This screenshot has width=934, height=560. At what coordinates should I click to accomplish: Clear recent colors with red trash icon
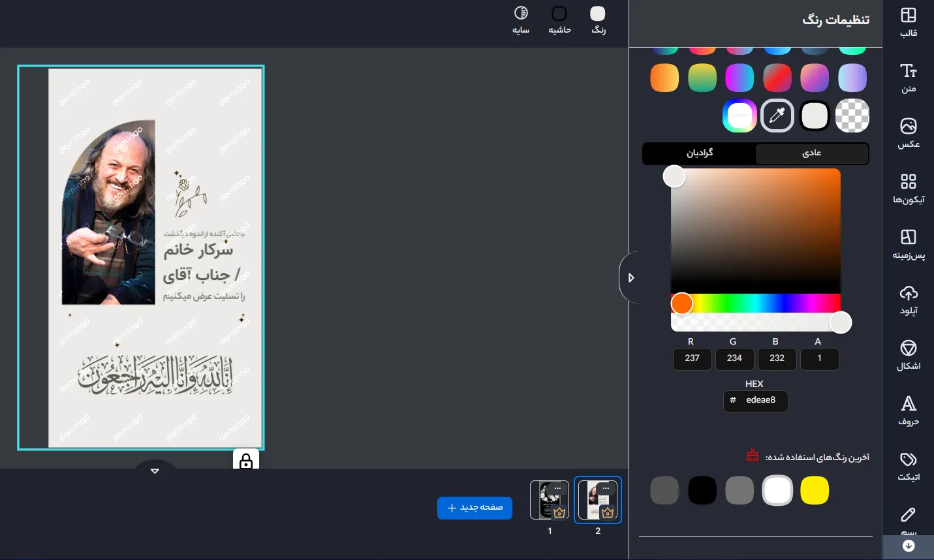(753, 456)
